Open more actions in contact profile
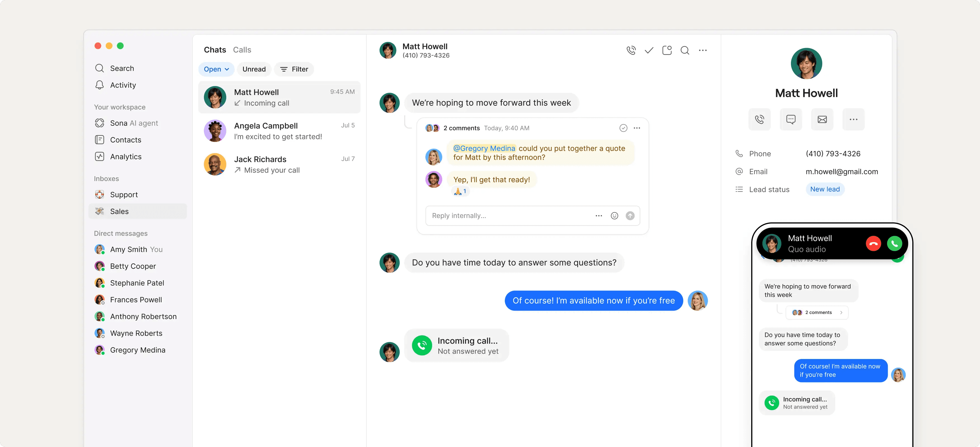980x447 pixels. pyautogui.click(x=853, y=119)
